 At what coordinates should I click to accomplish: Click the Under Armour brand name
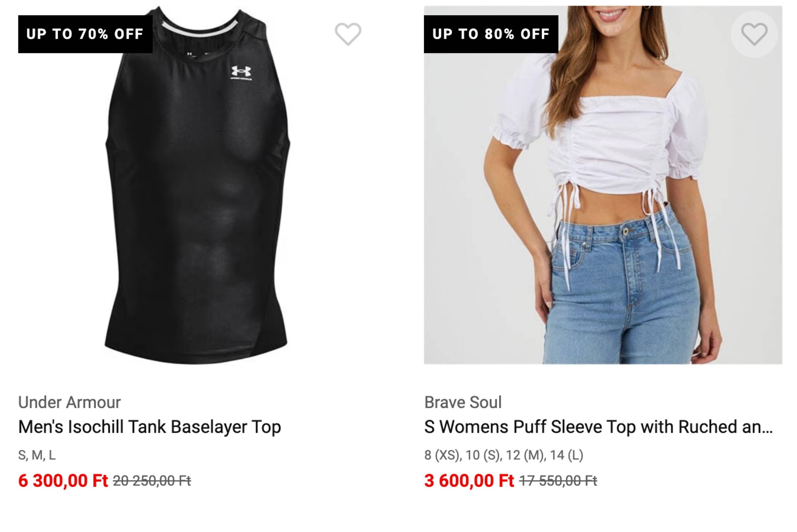pos(69,402)
